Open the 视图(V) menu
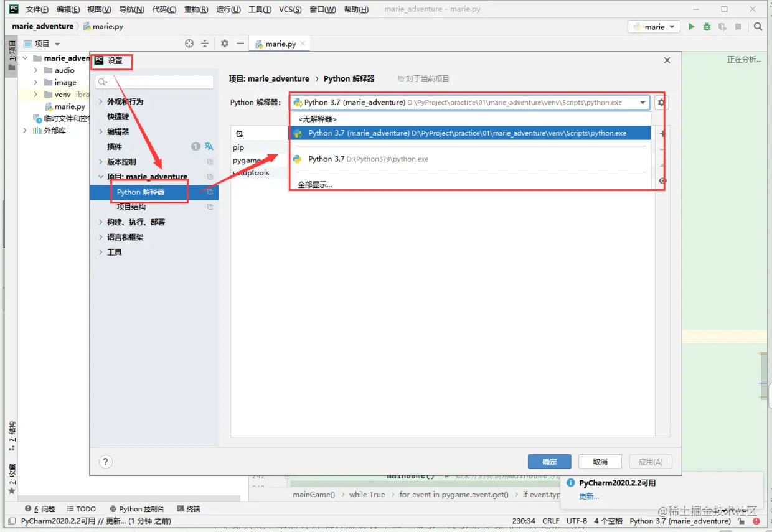This screenshot has height=532, width=772. (x=99, y=9)
